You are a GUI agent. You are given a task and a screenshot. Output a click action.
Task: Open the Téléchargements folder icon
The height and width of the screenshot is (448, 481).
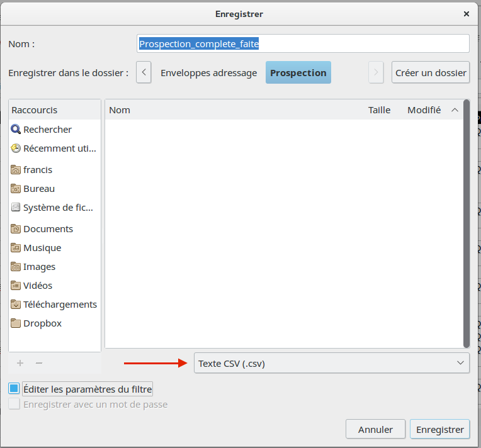tap(16, 305)
